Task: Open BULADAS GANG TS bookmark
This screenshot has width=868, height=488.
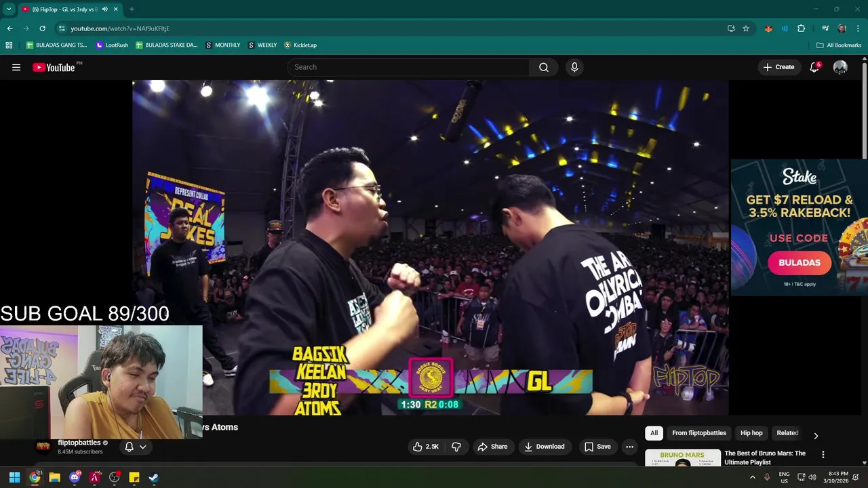Action: pyautogui.click(x=56, y=45)
